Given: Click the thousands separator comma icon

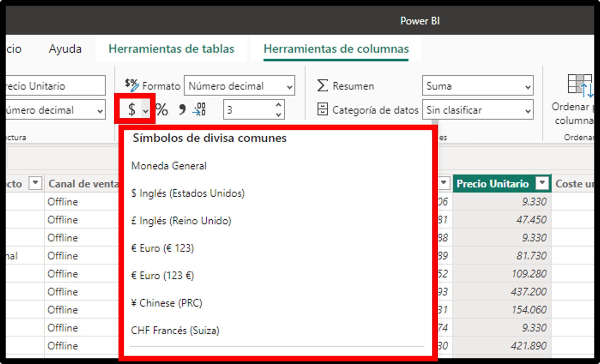Looking at the screenshot, I should (x=182, y=110).
